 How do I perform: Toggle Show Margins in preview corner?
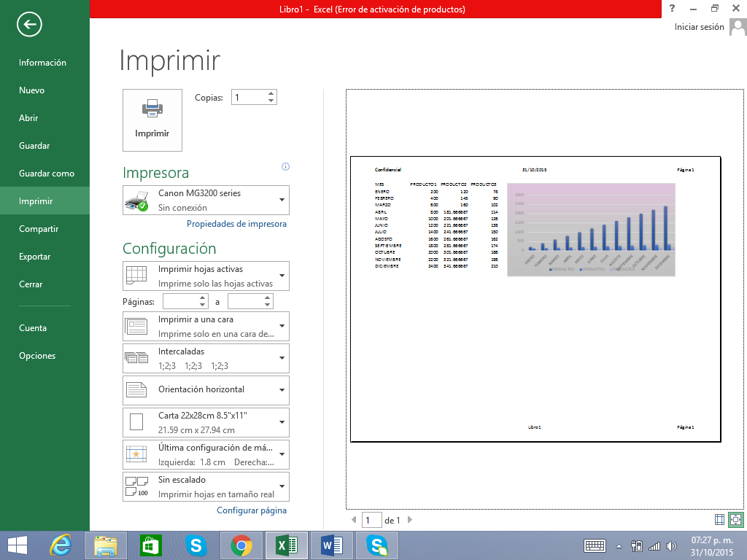[x=720, y=519]
